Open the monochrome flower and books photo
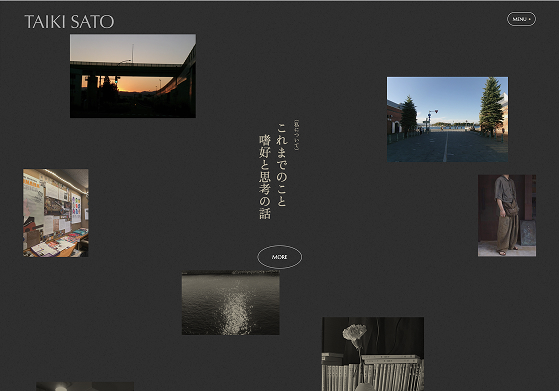Image resolution: width=559 pixels, height=392 pixels. [x=373, y=354]
